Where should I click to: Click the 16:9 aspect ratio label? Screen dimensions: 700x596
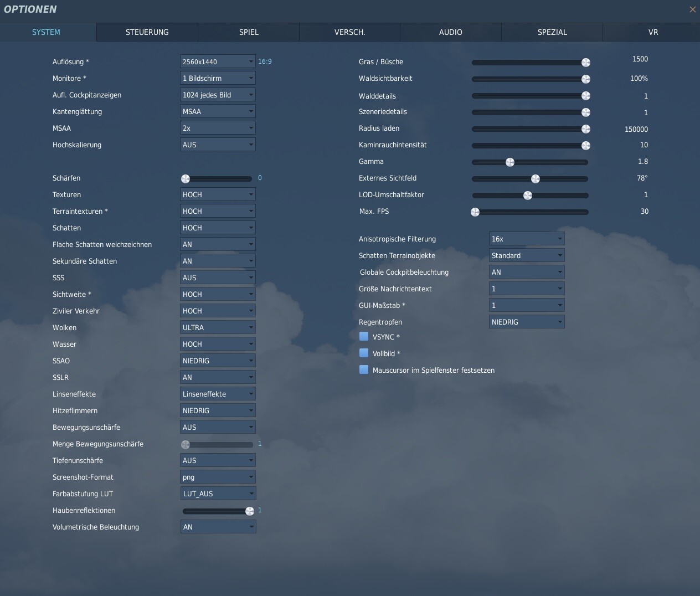tap(265, 61)
